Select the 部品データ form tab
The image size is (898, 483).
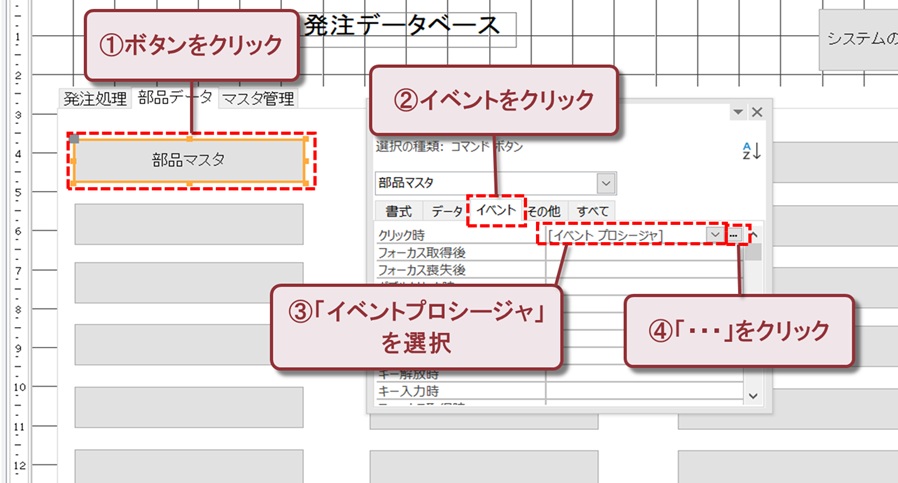point(175,97)
